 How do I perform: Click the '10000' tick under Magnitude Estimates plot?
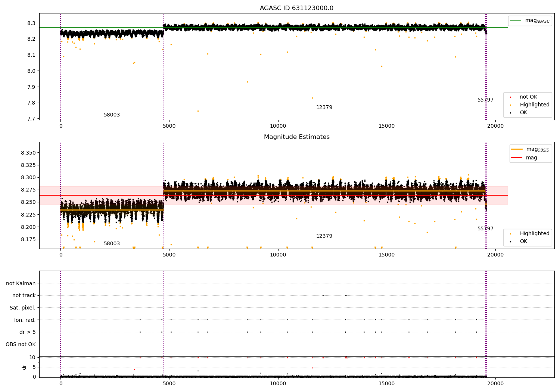[278, 255]
